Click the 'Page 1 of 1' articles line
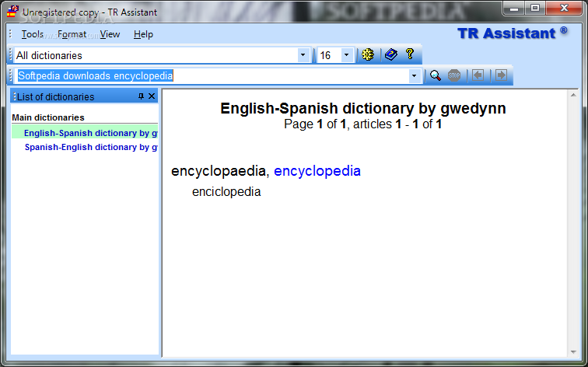588x367 pixels. click(363, 124)
